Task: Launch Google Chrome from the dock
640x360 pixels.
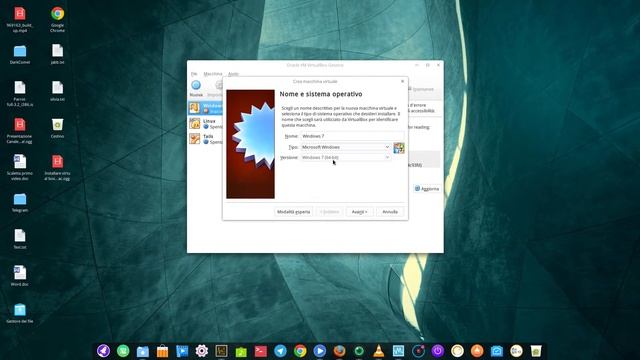Action: pos(300,351)
